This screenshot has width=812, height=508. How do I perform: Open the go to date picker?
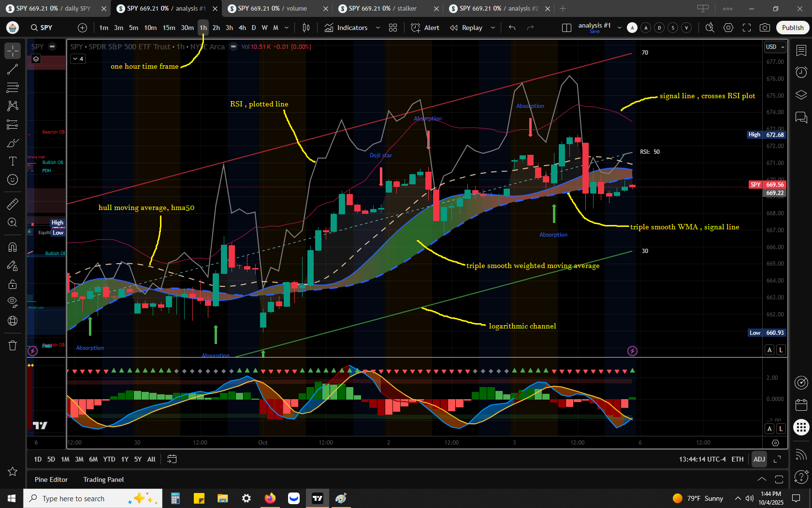tap(172, 459)
